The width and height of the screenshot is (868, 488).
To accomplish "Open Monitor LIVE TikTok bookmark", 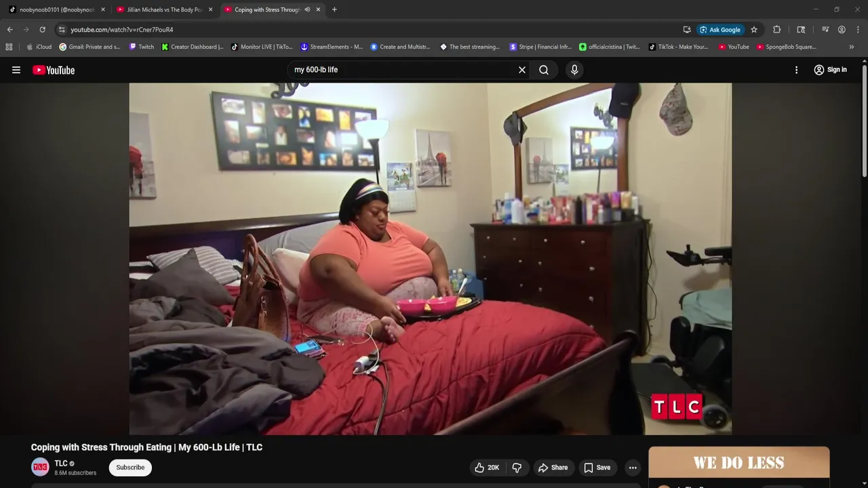I will 262,47.
